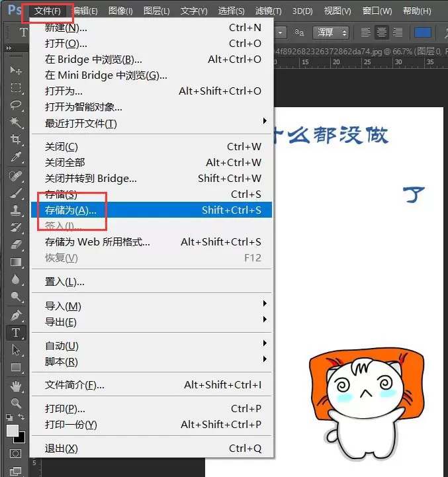Image resolution: width=448 pixels, height=477 pixels.
Task: Choose 存储为 Web 所用格式...
Action: tap(152, 242)
